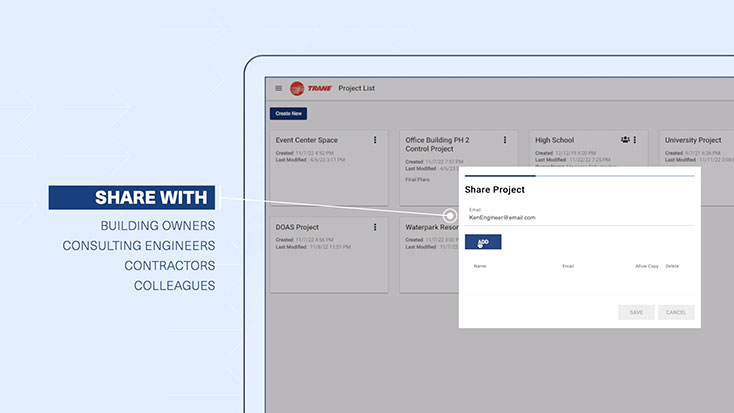Open High School card options menu
Screen dimensions: 734x413
[x=638, y=140]
